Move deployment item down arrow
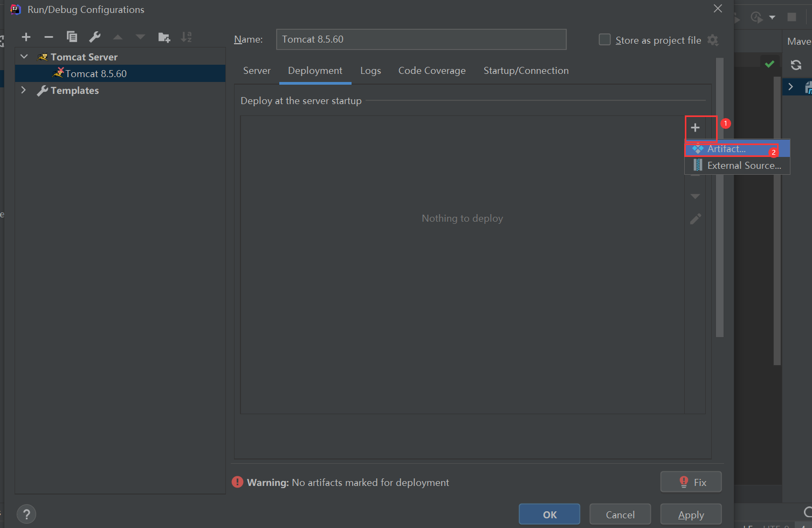Viewport: 812px width, 528px height. pyautogui.click(x=696, y=196)
